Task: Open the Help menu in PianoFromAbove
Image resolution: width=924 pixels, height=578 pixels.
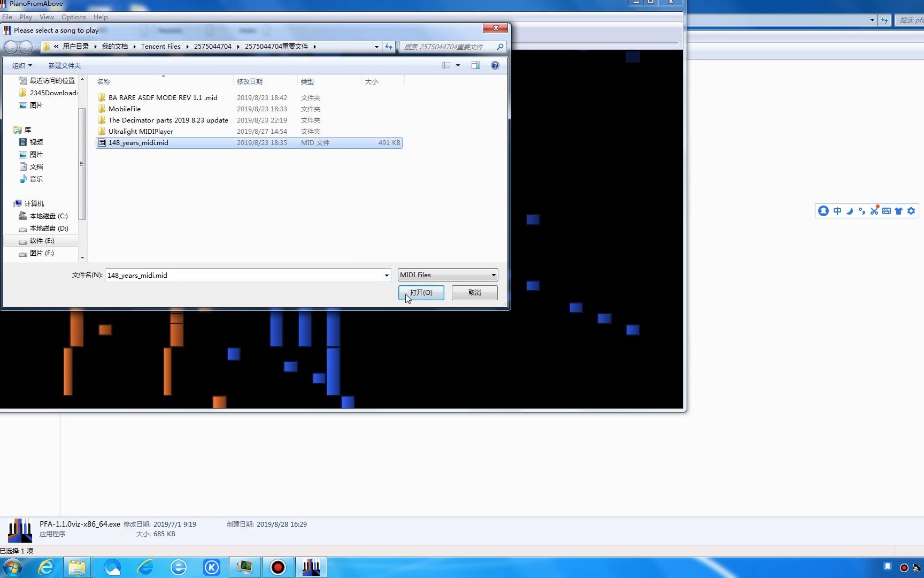Action: (x=101, y=17)
